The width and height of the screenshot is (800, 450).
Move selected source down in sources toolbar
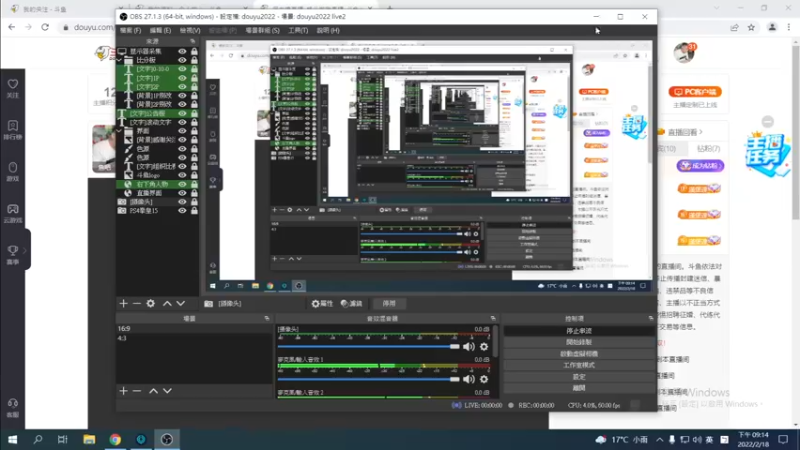tap(181, 304)
